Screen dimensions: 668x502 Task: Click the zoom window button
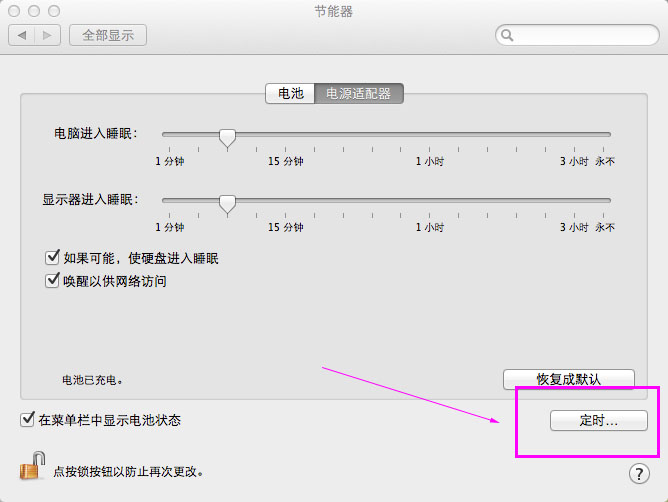(54, 11)
